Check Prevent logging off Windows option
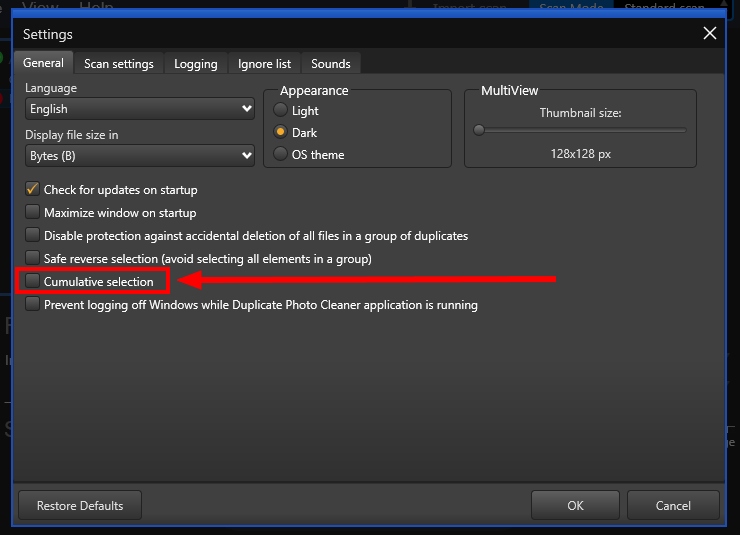Viewport: 740px width, 535px height. coord(33,305)
